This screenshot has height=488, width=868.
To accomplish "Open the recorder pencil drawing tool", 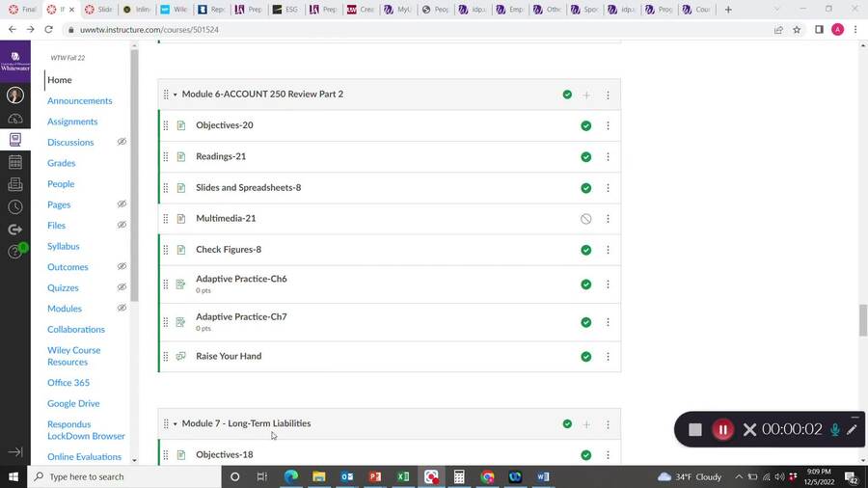I will coord(852,430).
